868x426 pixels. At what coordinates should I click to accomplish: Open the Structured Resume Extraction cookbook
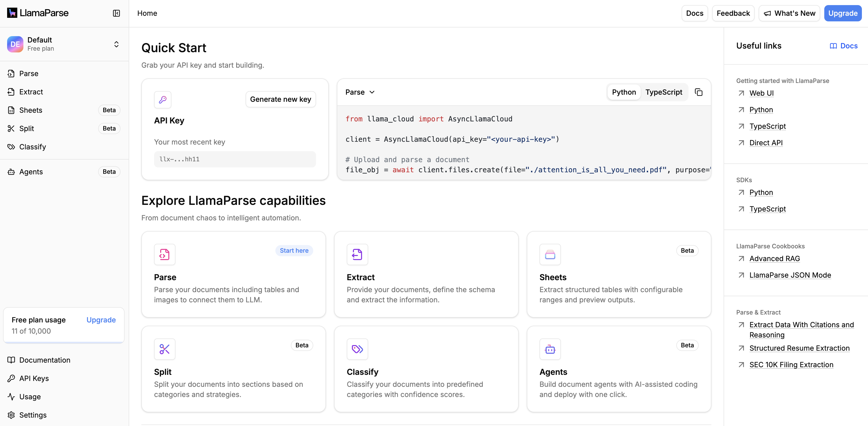point(799,348)
